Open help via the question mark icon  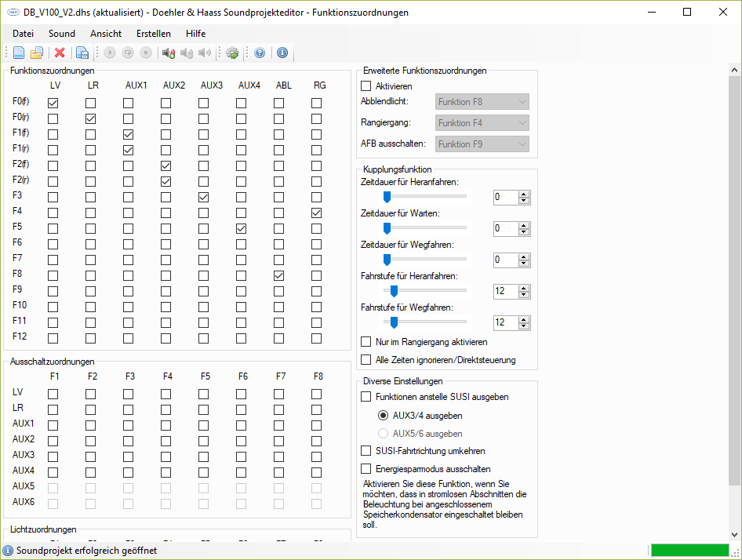point(260,53)
